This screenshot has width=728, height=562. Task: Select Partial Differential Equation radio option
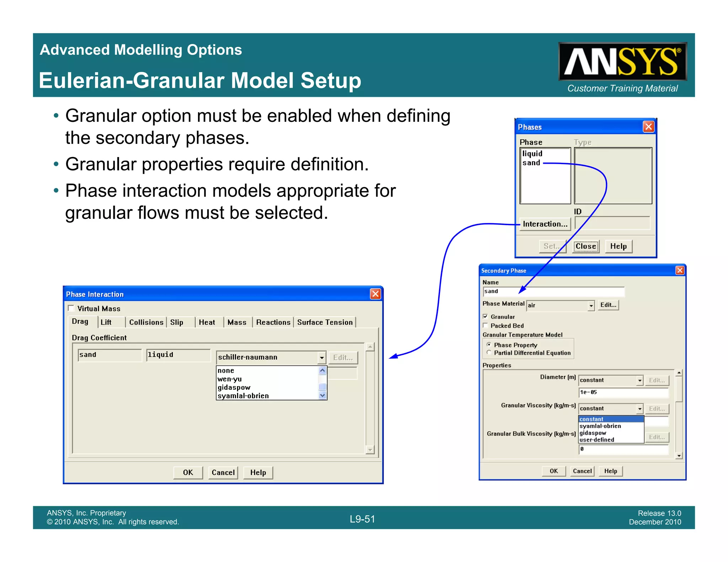coord(489,352)
